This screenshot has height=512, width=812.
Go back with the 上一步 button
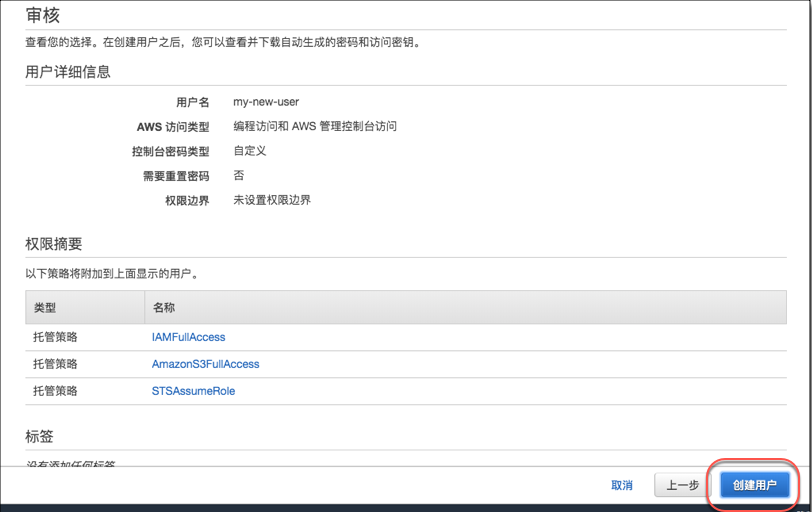coord(682,485)
